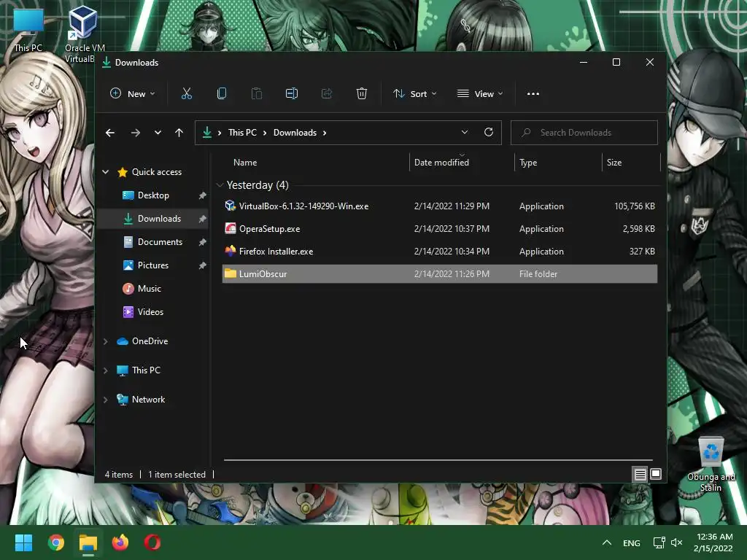
Task: Open the taskbar clock and date
Action: coord(713,542)
